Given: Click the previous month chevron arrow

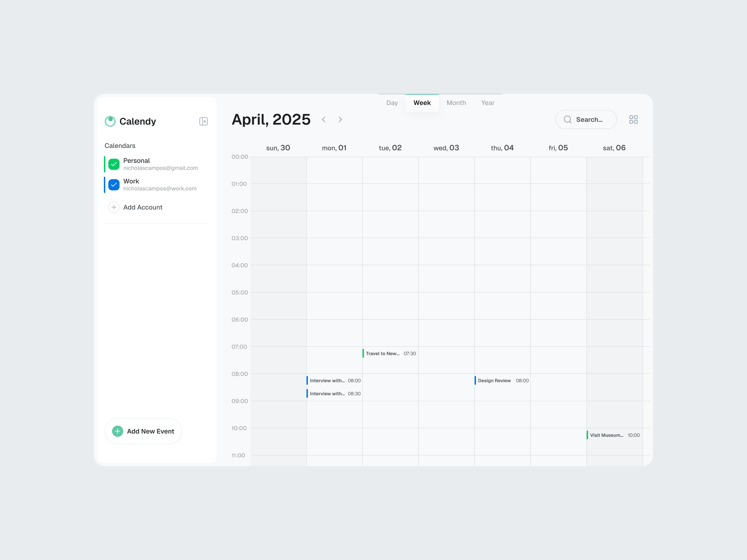Looking at the screenshot, I should coord(324,119).
